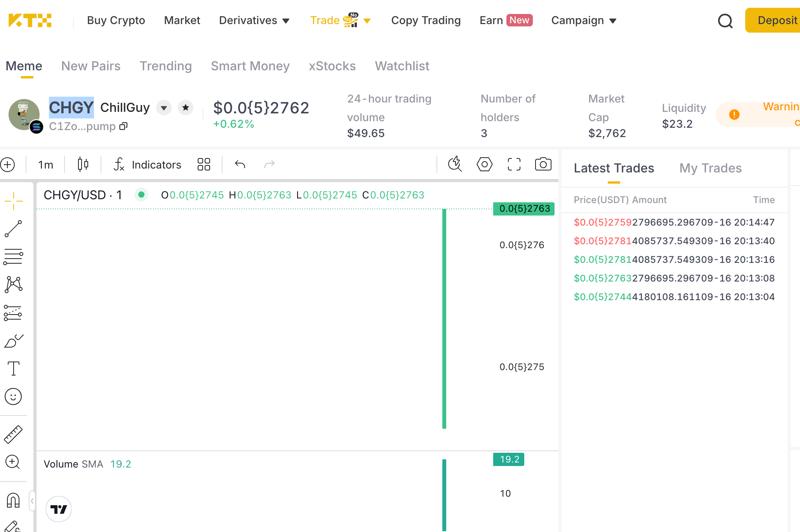The height and width of the screenshot is (532, 800).
Task: Open the emoji icons tool
Action: tap(13, 396)
